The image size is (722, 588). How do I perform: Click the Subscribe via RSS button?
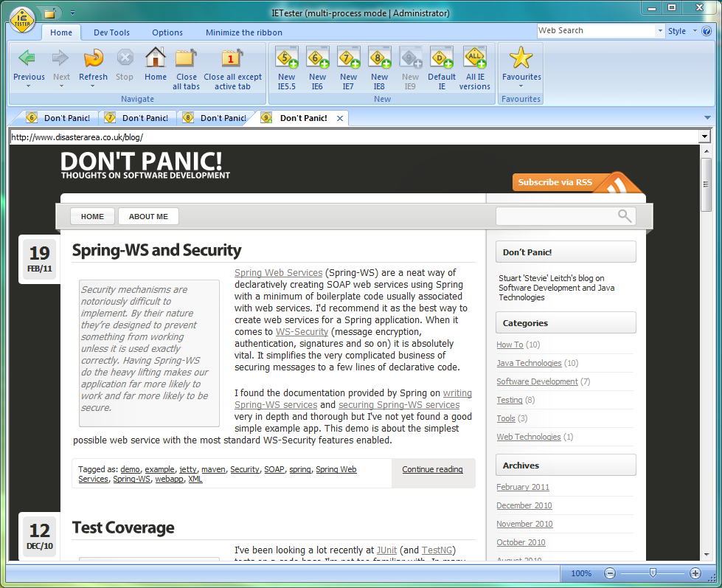click(x=577, y=182)
